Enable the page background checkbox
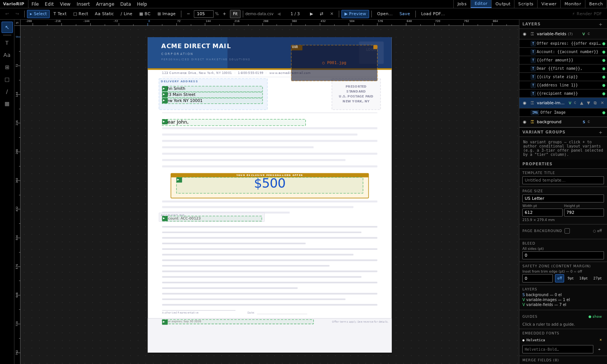607x364 pixels. (567, 231)
